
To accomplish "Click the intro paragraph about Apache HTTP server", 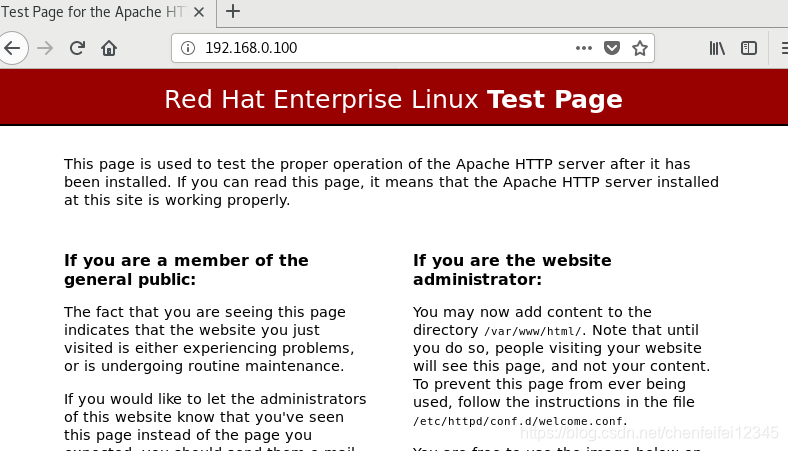I will click(391, 182).
